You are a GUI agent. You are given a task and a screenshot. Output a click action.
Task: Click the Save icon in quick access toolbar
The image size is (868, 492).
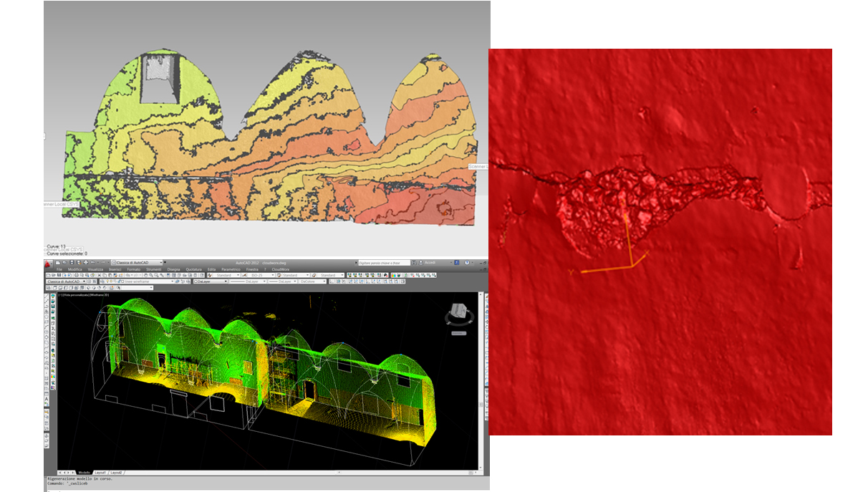70,263
